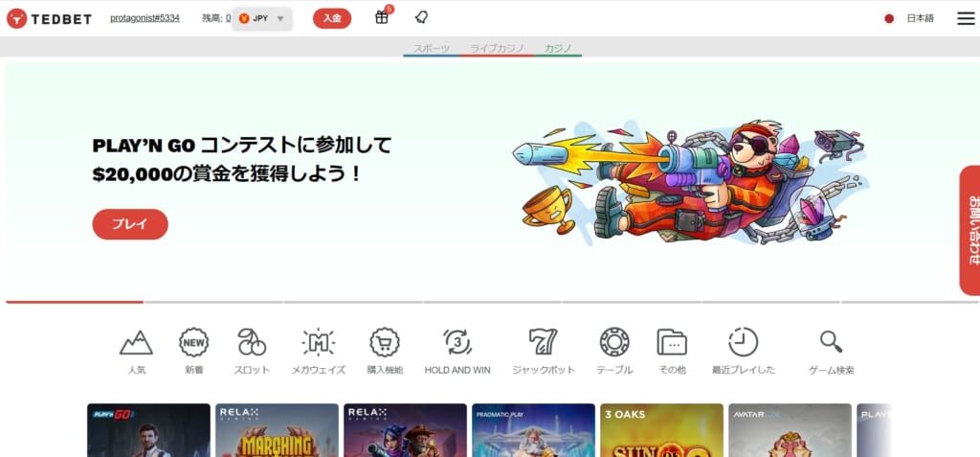The height and width of the screenshot is (457, 980).
Task: Click the 入金 deposit button
Action: point(332,18)
